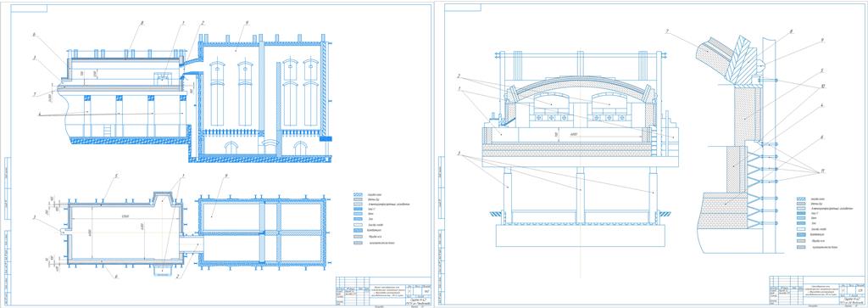Select the foundation slab beneath the furnace cross-section

click(580, 235)
